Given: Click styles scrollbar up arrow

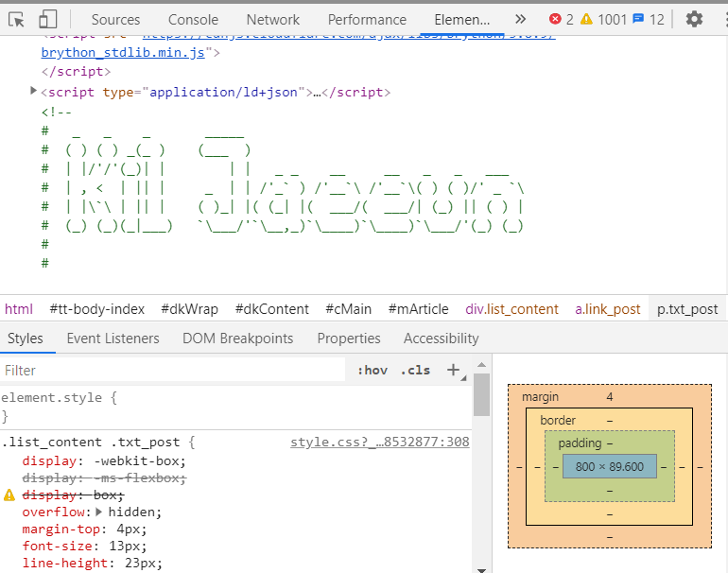Looking at the screenshot, I should pyautogui.click(x=481, y=365).
